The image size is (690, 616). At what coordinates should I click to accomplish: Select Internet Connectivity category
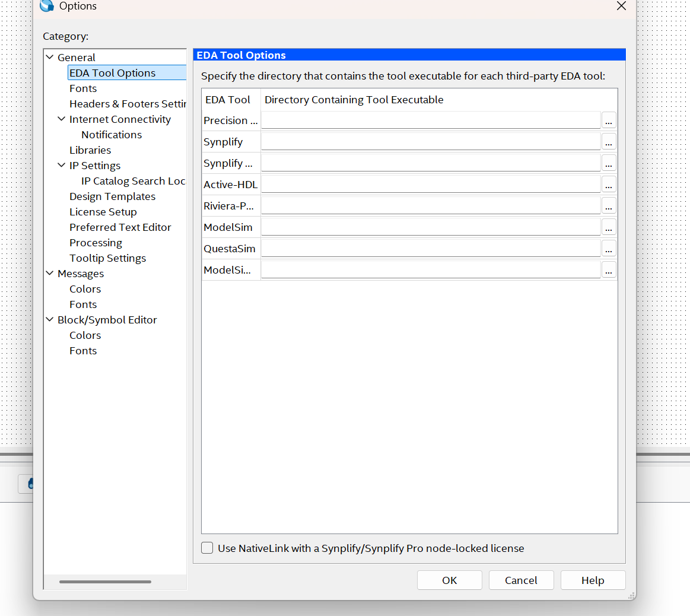click(x=120, y=119)
